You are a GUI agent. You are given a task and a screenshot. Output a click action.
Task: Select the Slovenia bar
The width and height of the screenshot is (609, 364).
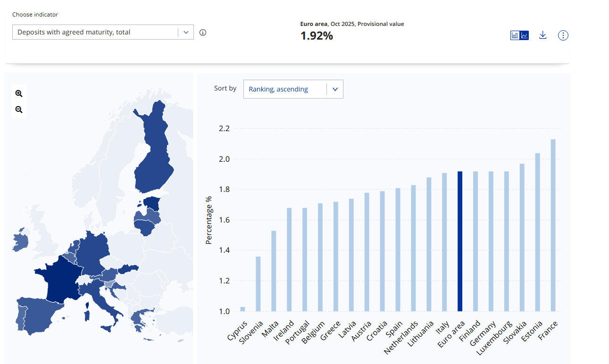click(258, 284)
